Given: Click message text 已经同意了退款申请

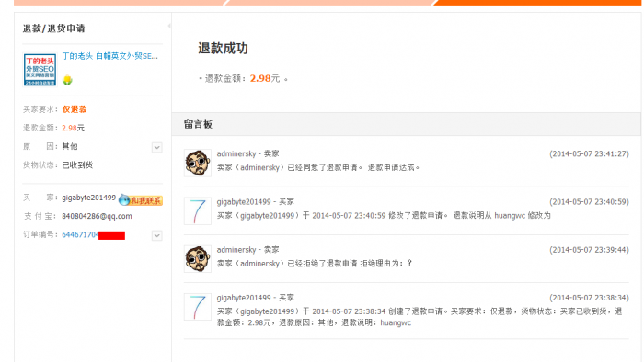Looking at the screenshot, I should [322, 167].
